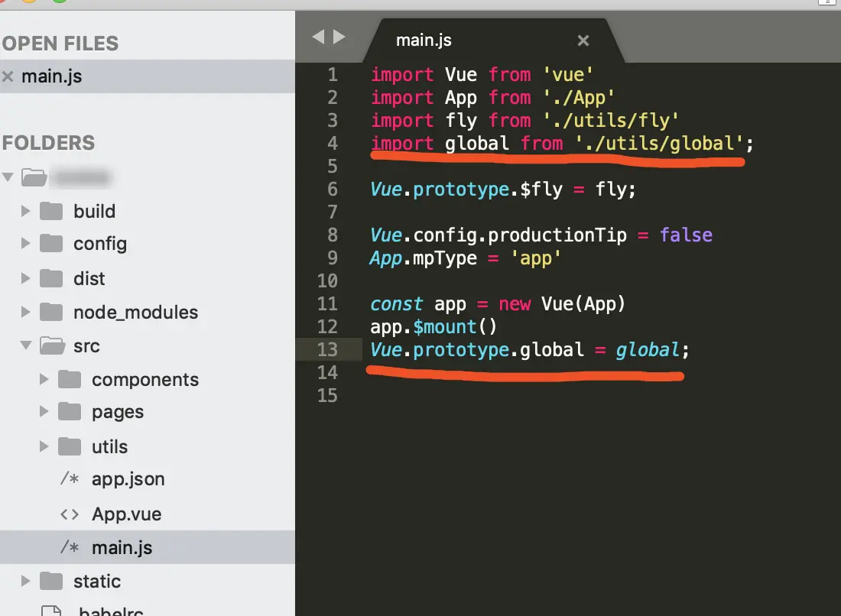The height and width of the screenshot is (616, 841).
Task: Click mpType on line 9
Action: pyautogui.click(x=445, y=259)
